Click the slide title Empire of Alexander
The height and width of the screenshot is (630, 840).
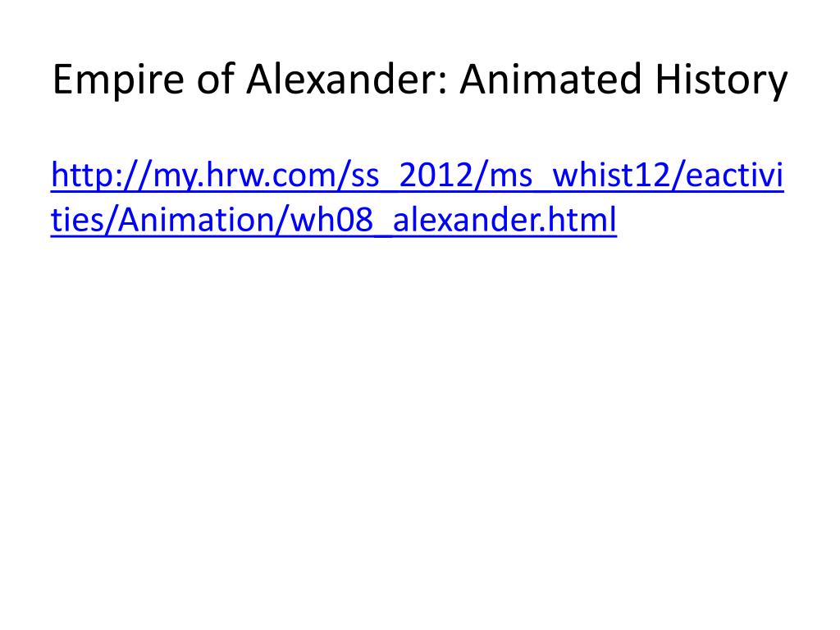419,80
